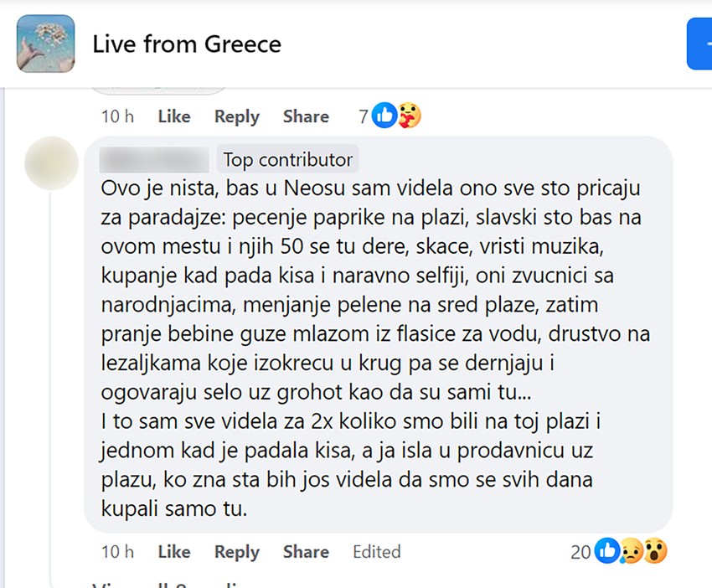Image resolution: width=712 pixels, height=588 pixels.
Task: Open the Live from Greece group name link
Action: coord(187,44)
